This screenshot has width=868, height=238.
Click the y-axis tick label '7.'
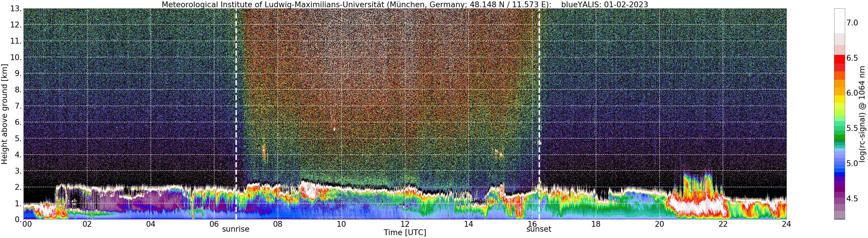(x=18, y=106)
